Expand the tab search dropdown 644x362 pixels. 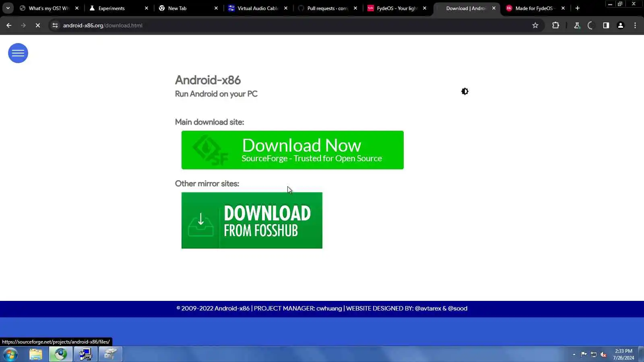click(x=8, y=8)
